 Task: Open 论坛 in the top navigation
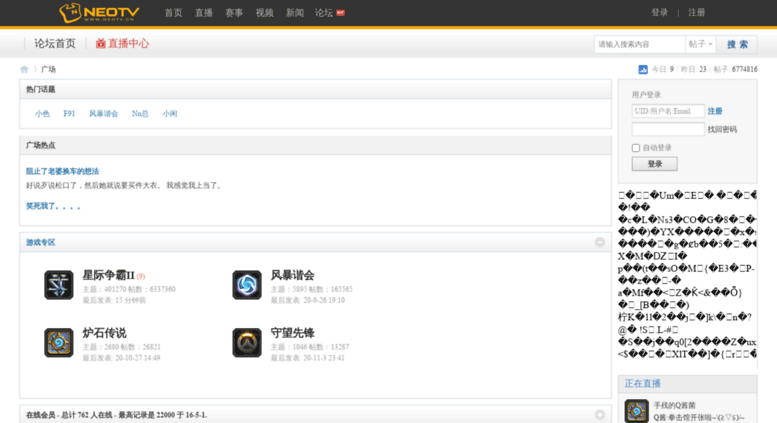tap(324, 13)
